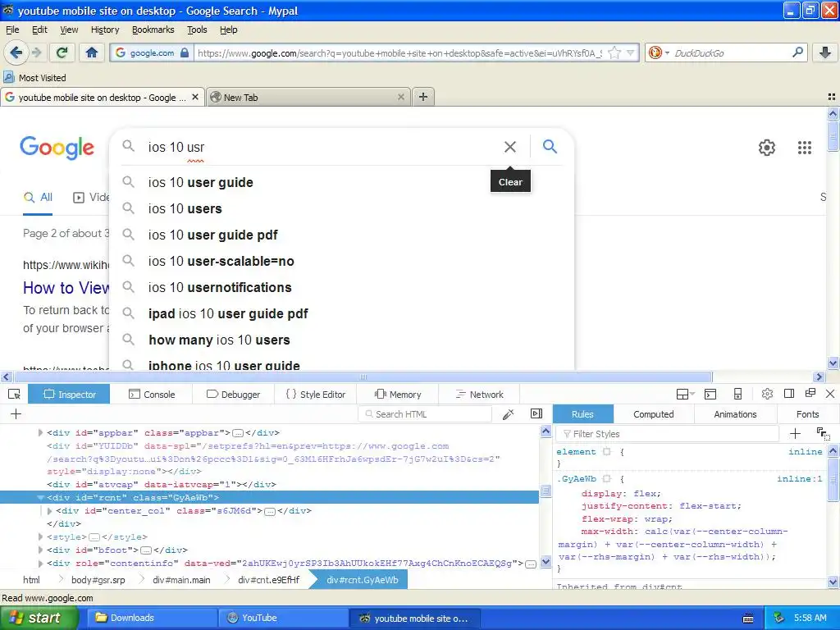The height and width of the screenshot is (630, 840).
Task: Add a new CSS rule with plus
Action: [795, 433]
